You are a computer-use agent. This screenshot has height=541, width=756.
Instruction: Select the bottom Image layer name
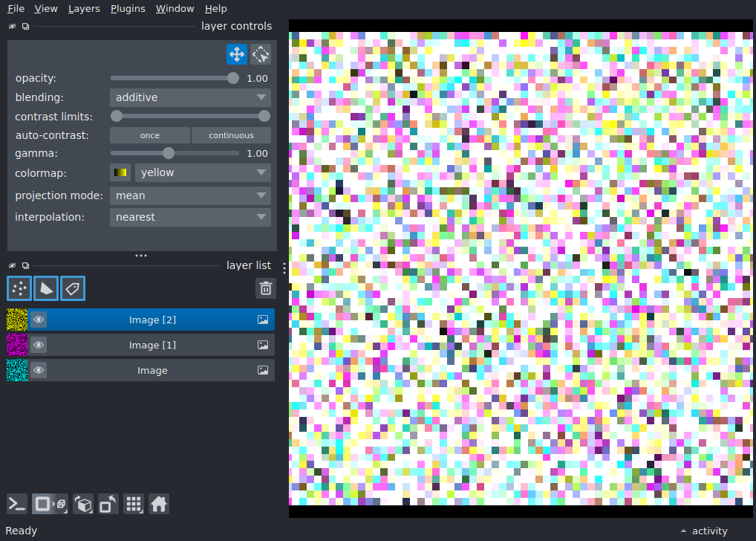point(152,371)
